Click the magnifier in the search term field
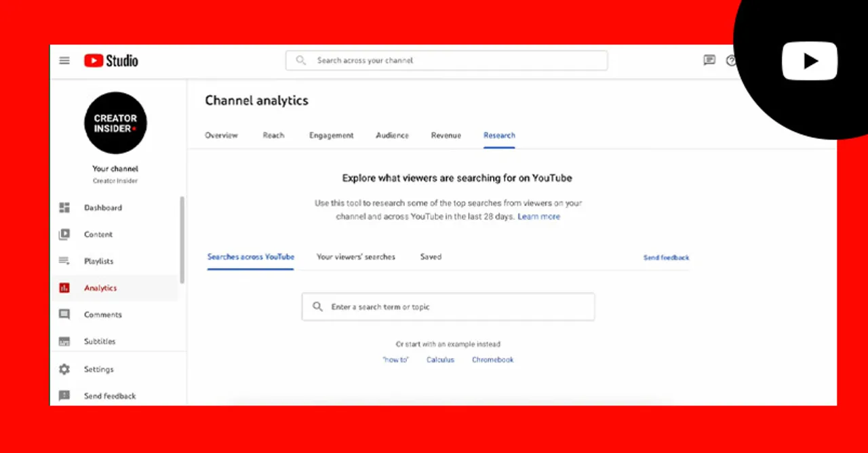868x453 pixels. [x=317, y=307]
